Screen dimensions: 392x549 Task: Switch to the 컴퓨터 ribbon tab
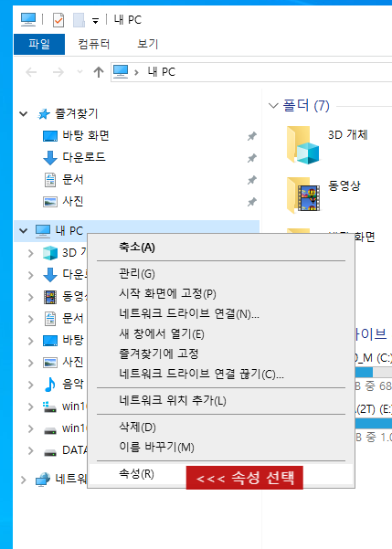pyautogui.click(x=93, y=44)
